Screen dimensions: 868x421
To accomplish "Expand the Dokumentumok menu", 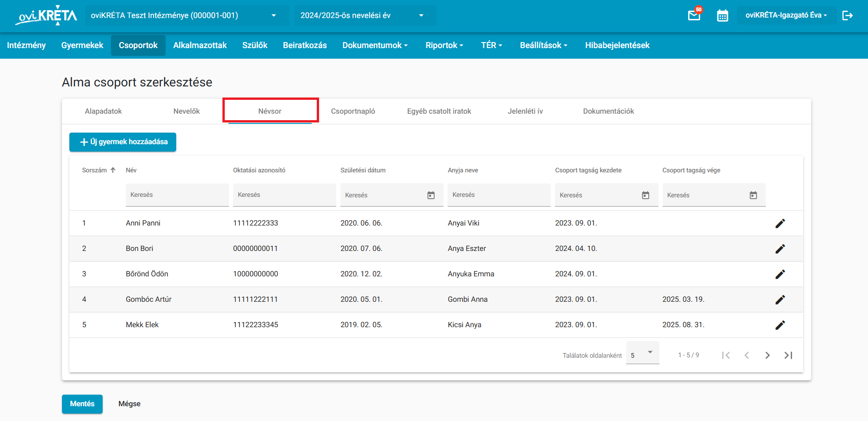I will (x=375, y=45).
